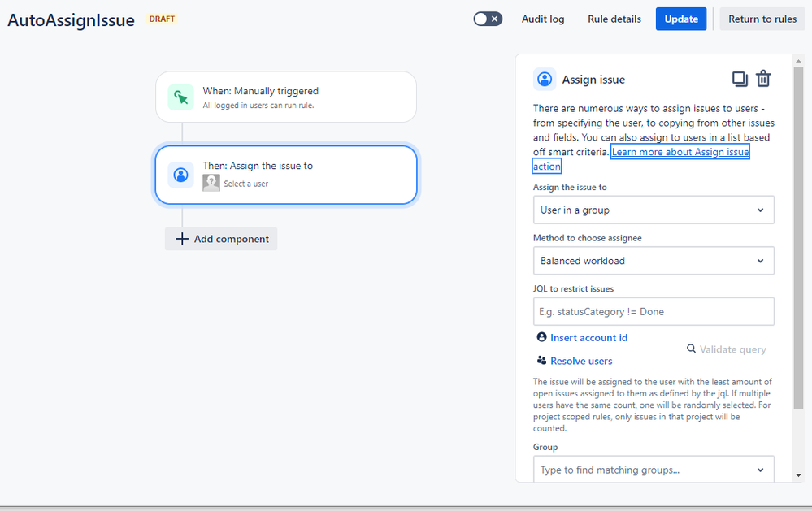Open Method to choose assignee dropdown
This screenshot has width=812, height=511.
[654, 261]
